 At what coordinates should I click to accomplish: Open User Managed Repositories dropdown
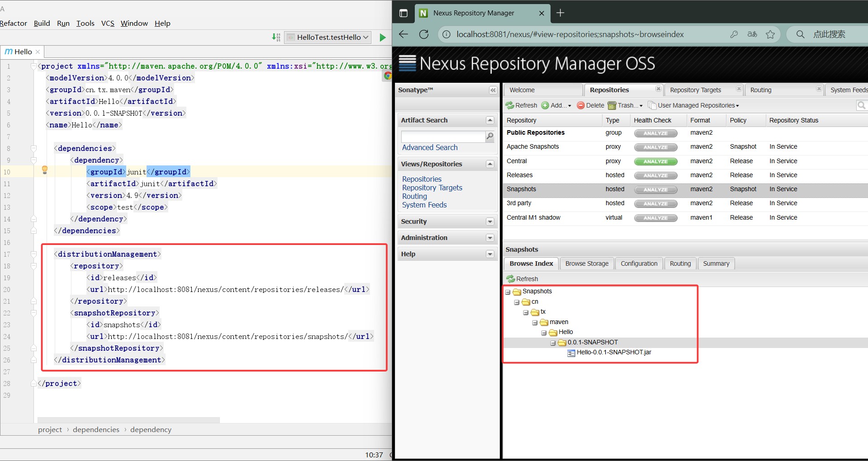694,105
